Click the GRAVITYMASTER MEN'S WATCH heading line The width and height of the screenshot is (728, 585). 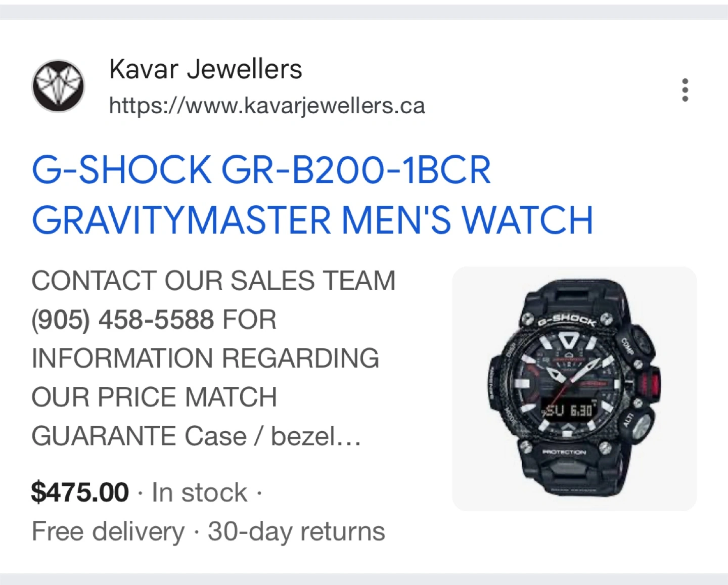pyautogui.click(x=312, y=220)
